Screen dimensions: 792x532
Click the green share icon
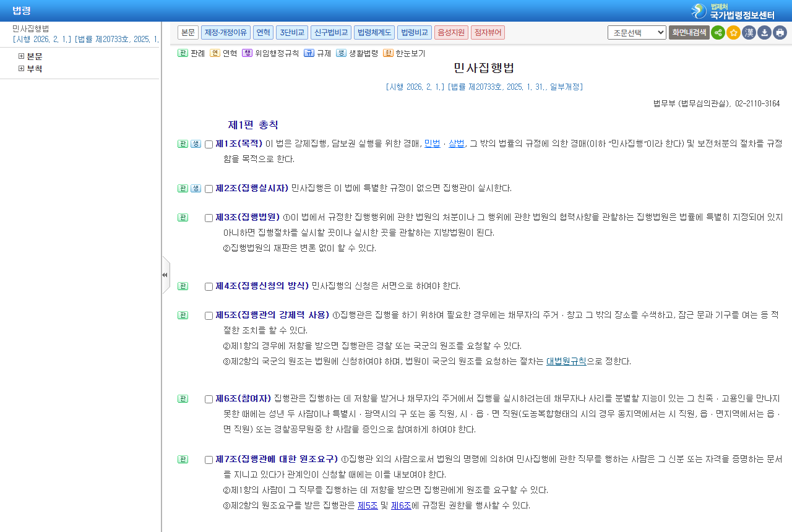click(718, 32)
